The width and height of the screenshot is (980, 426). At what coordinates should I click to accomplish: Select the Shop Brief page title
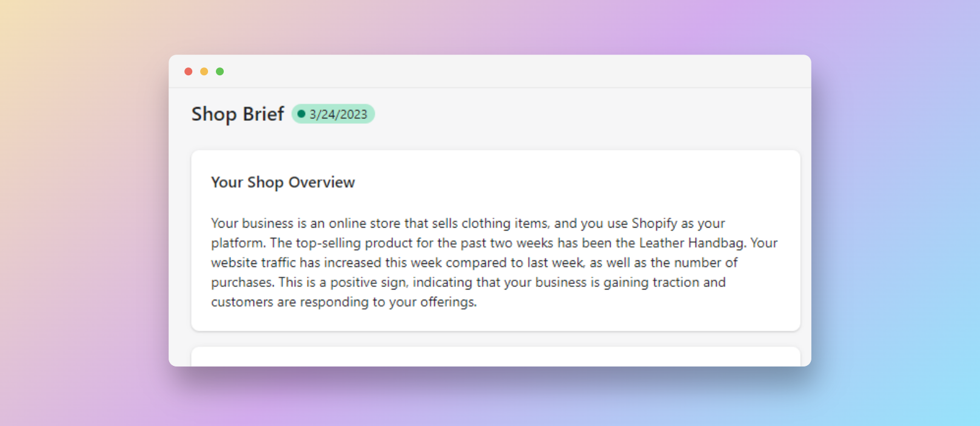(238, 114)
